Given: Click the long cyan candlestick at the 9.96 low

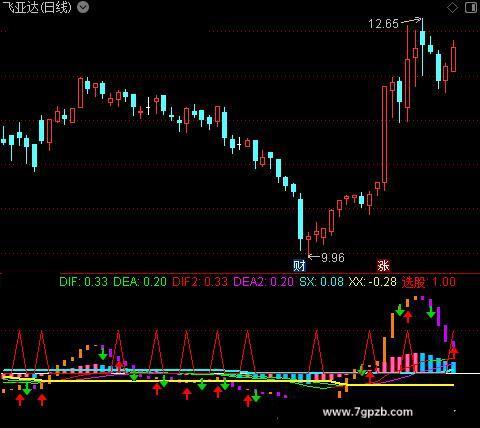Looking at the screenshot, I should click(x=301, y=222).
